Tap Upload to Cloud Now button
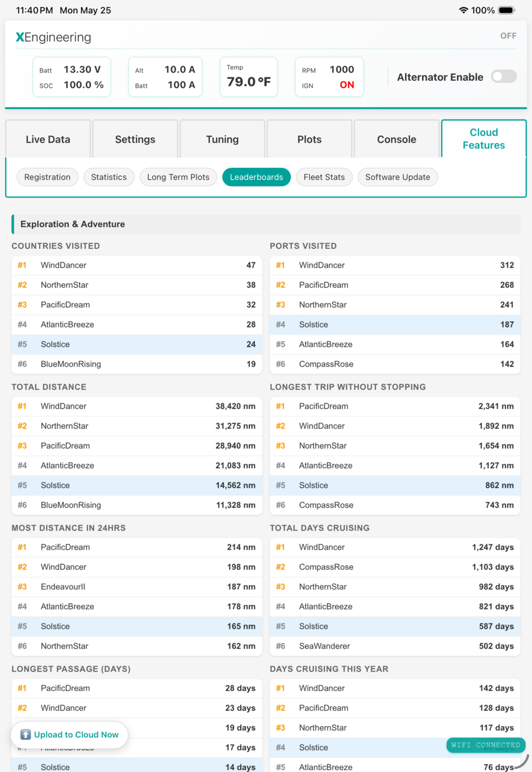The width and height of the screenshot is (532, 772). 69,735
